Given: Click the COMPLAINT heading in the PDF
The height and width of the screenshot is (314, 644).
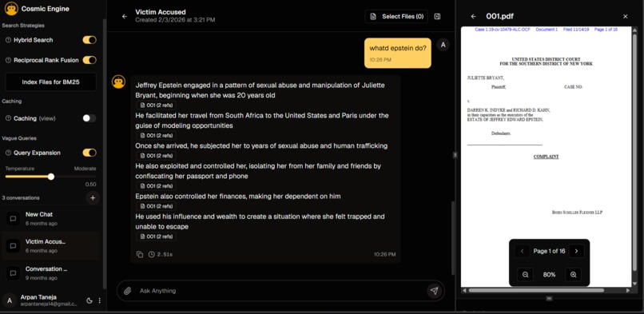Looking at the screenshot, I should click(546, 157).
